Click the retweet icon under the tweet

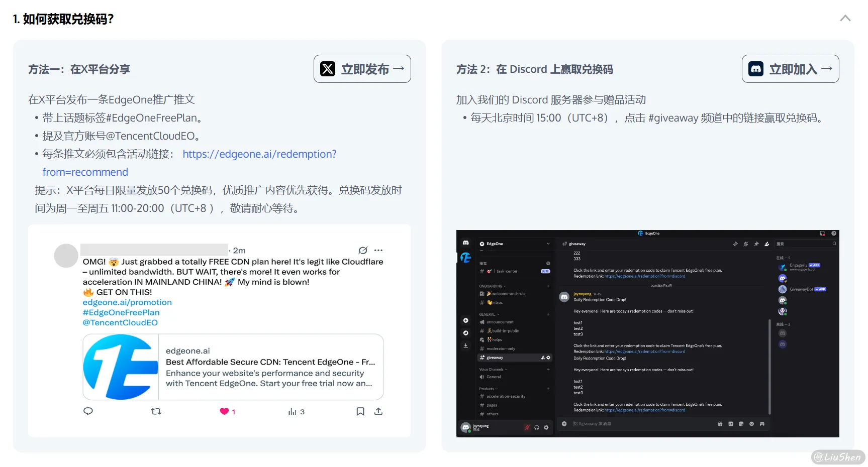pyautogui.click(x=156, y=411)
